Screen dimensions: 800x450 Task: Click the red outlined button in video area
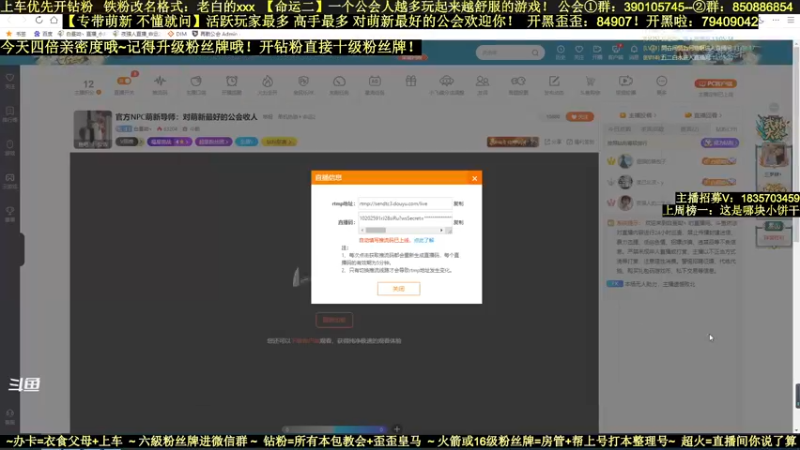334,320
